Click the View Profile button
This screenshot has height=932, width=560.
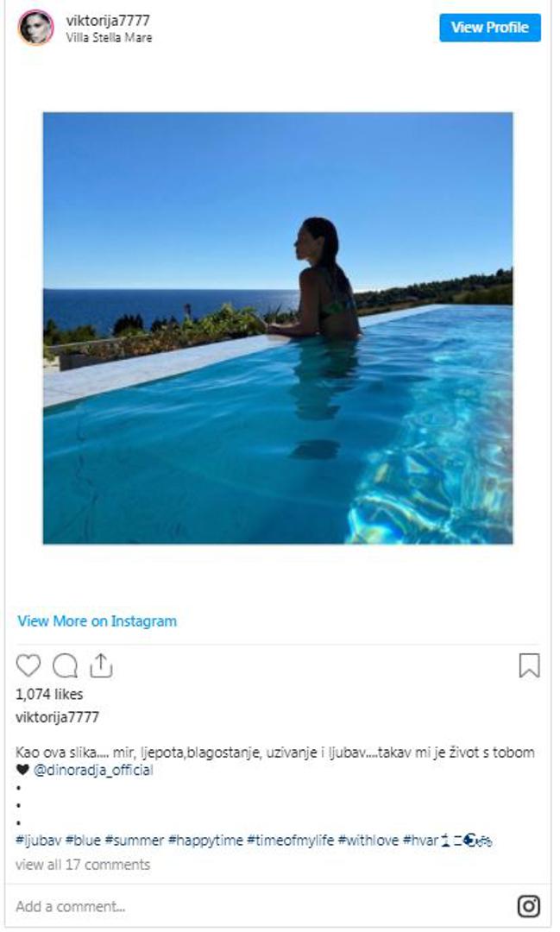coord(490,28)
